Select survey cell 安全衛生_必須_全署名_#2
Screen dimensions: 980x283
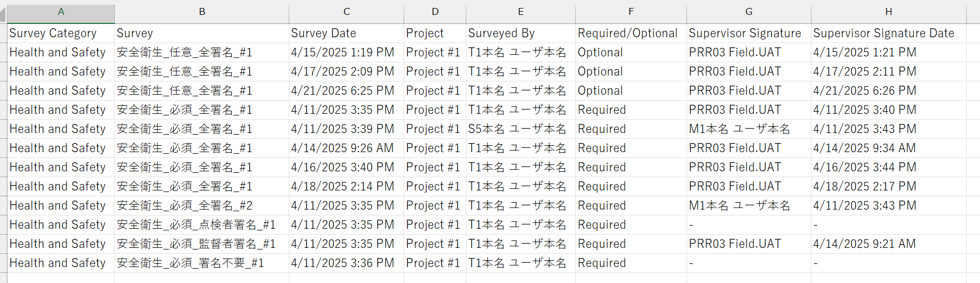tap(202, 205)
